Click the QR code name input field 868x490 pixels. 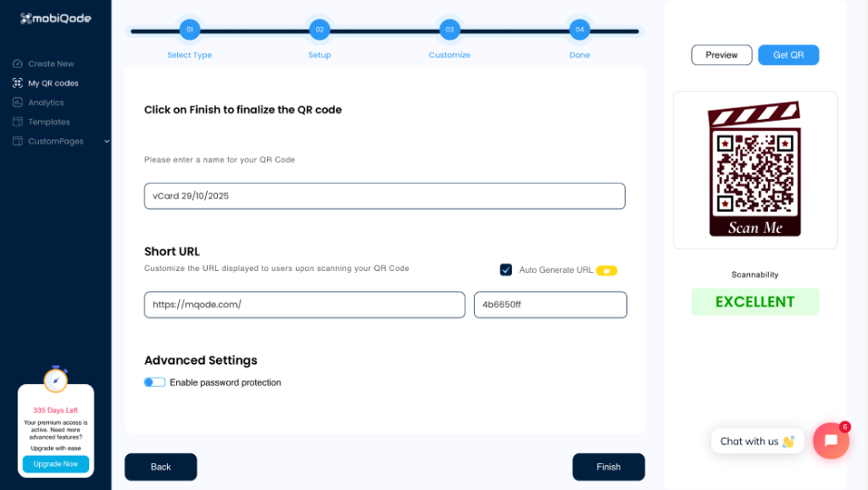pos(384,196)
